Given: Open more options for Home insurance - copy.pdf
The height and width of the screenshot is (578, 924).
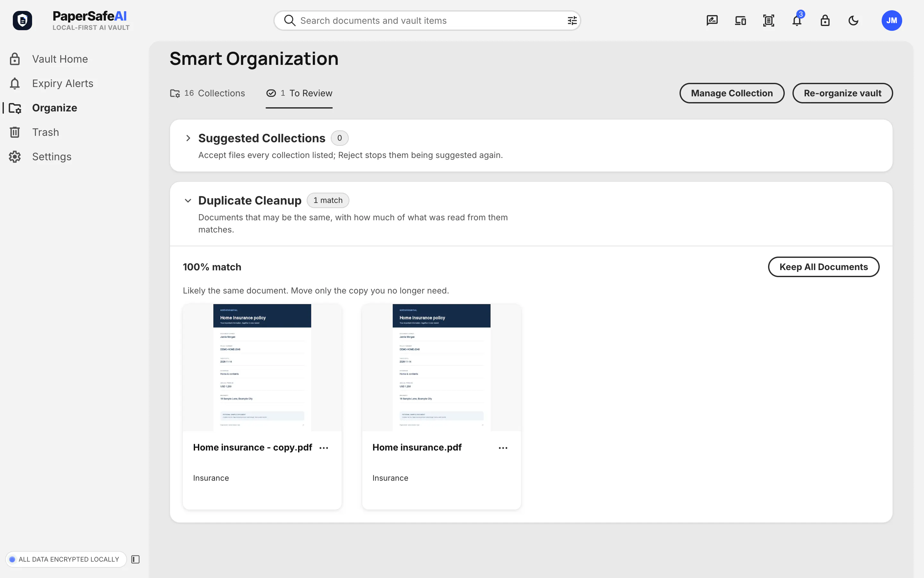Looking at the screenshot, I should 324,448.
